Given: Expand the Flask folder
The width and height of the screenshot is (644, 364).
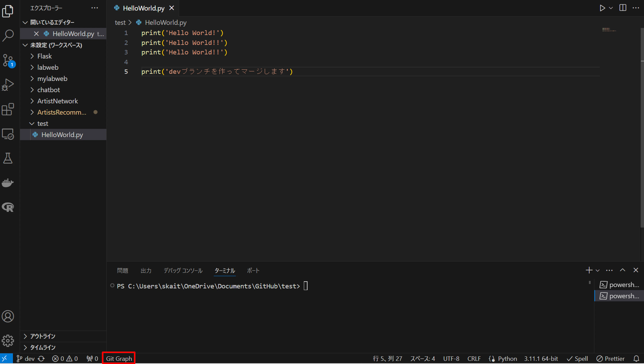Looking at the screenshot, I should [63, 56].
